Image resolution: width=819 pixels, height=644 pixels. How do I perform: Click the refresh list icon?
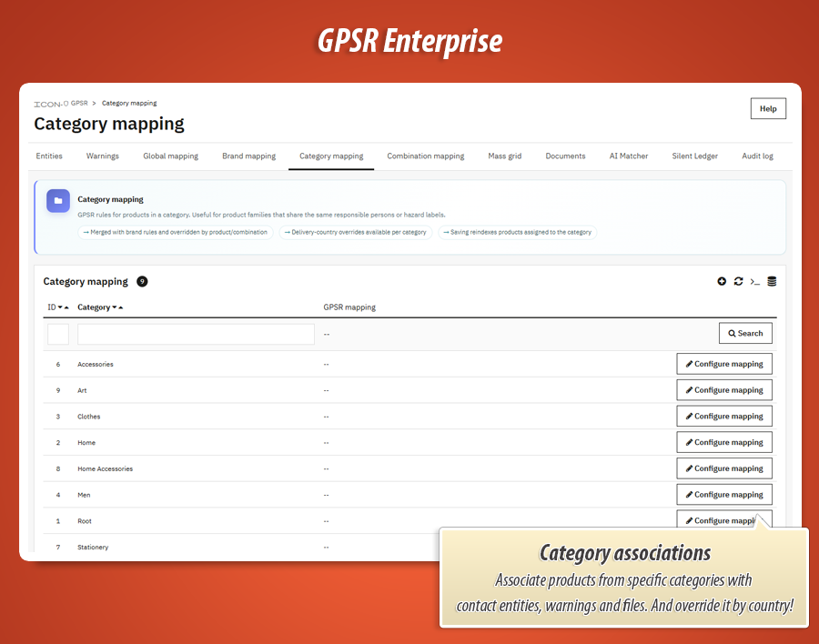click(738, 281)
